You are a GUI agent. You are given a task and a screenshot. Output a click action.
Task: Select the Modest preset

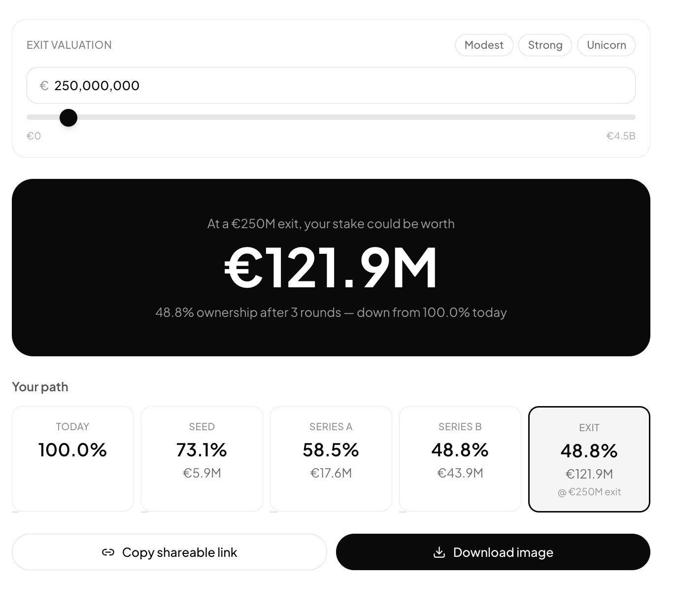coord(484,45)
